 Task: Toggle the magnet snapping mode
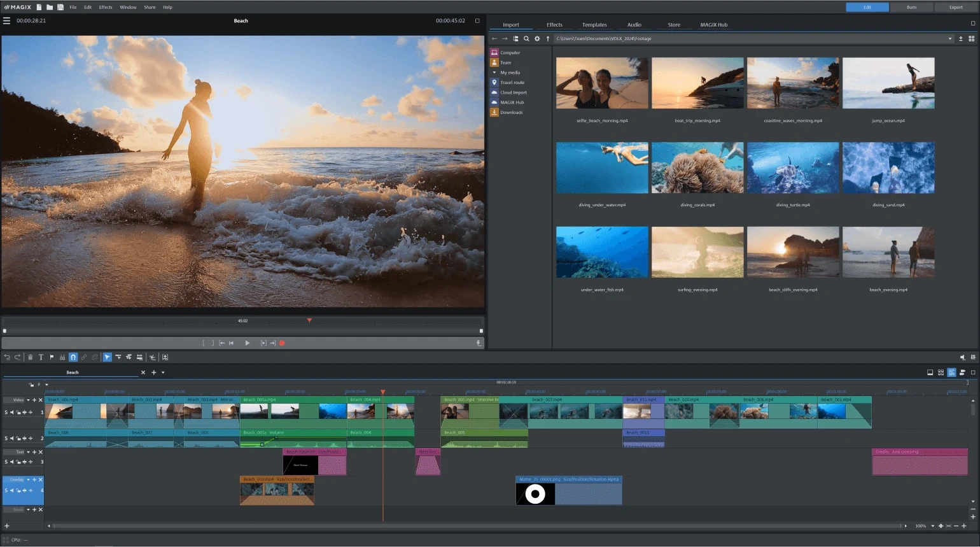(x=73, y=358)
